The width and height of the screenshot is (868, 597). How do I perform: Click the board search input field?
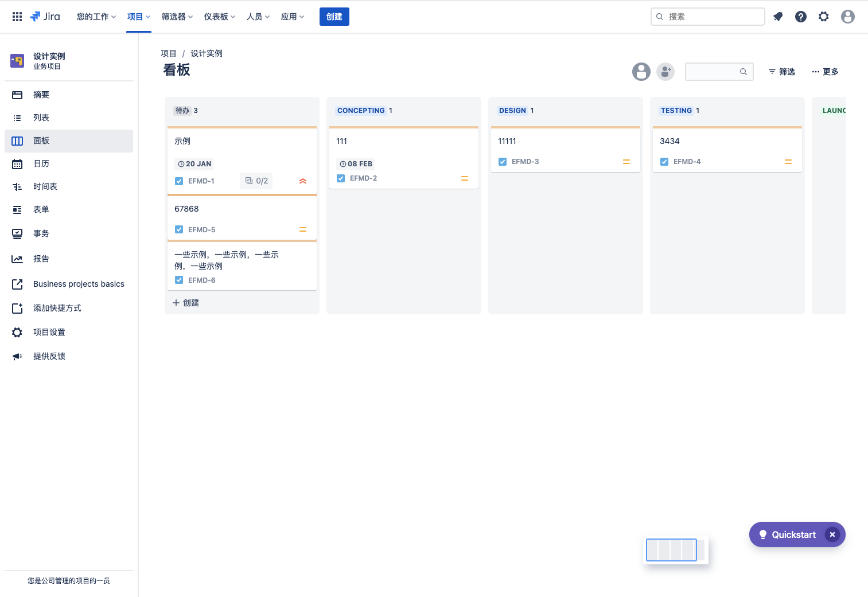coord(719,72)
